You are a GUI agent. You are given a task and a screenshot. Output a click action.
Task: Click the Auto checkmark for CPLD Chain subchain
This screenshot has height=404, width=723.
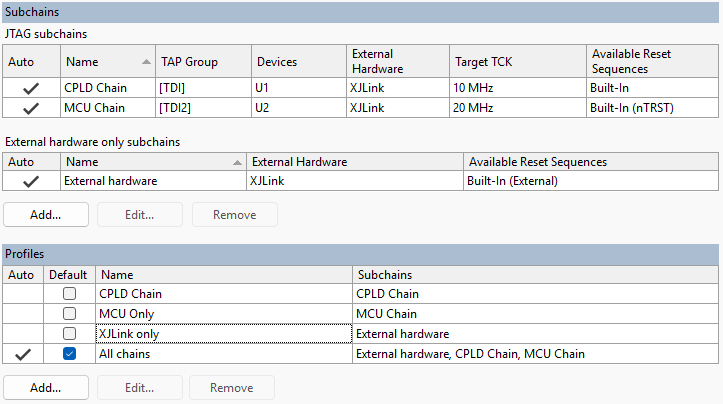click(x=31, y=88)
